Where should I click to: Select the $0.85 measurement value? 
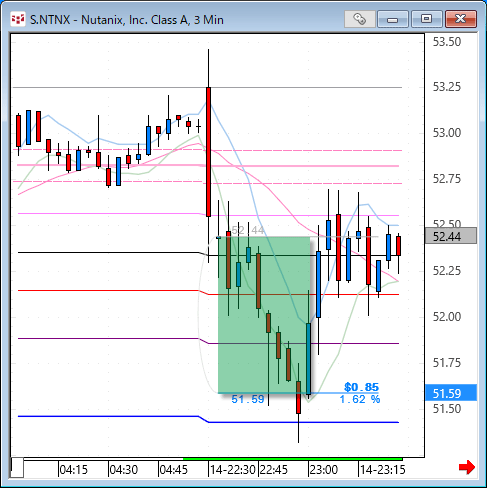pos(361,387)
